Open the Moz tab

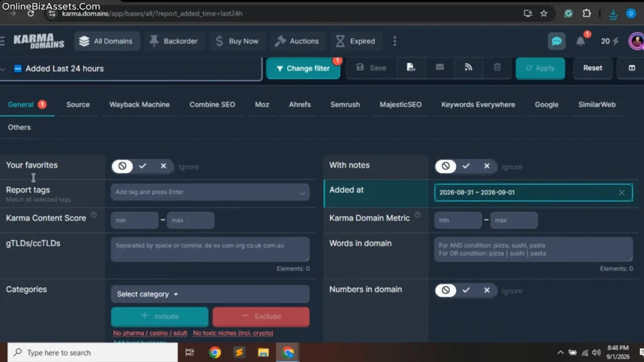(262, 105)
